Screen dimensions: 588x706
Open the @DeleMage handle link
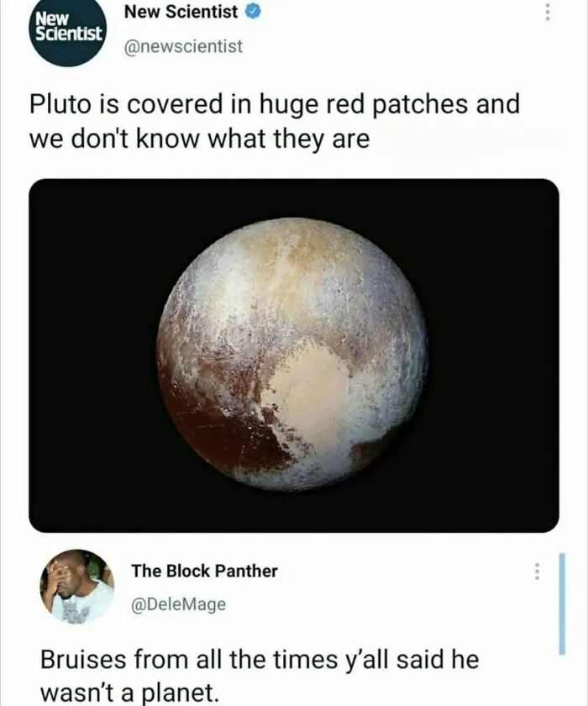coord(179,604)
